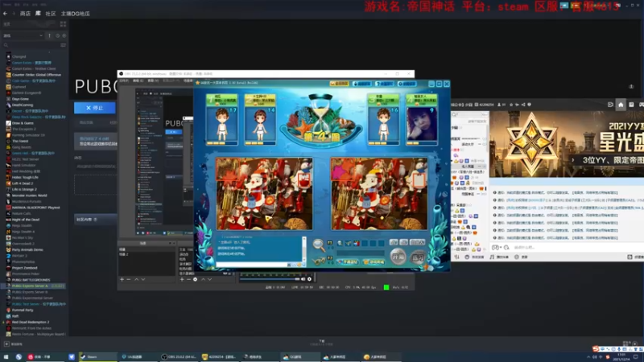Screen dimensions: 644x362
Task: Select Draw & Guess in library
Action: 23,123
